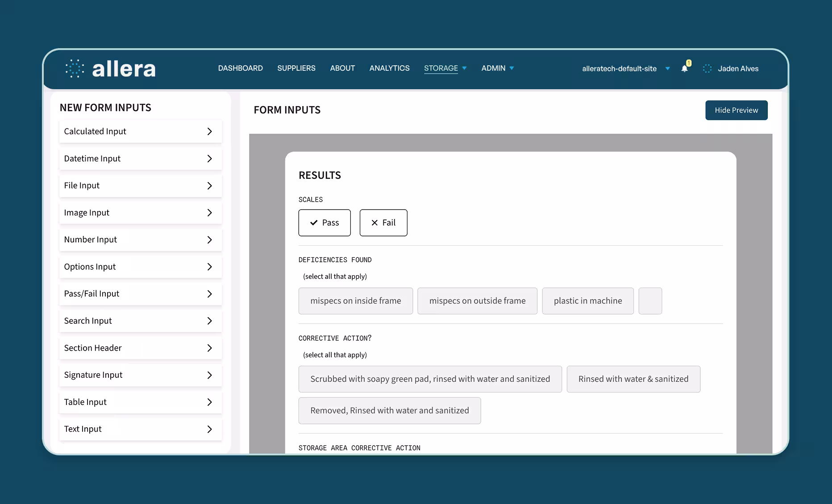The height and width of the screenshot is (504, 832).
Task: Toggle 'plastic in machine' deficiency
Action: click(x=588, y=301)
